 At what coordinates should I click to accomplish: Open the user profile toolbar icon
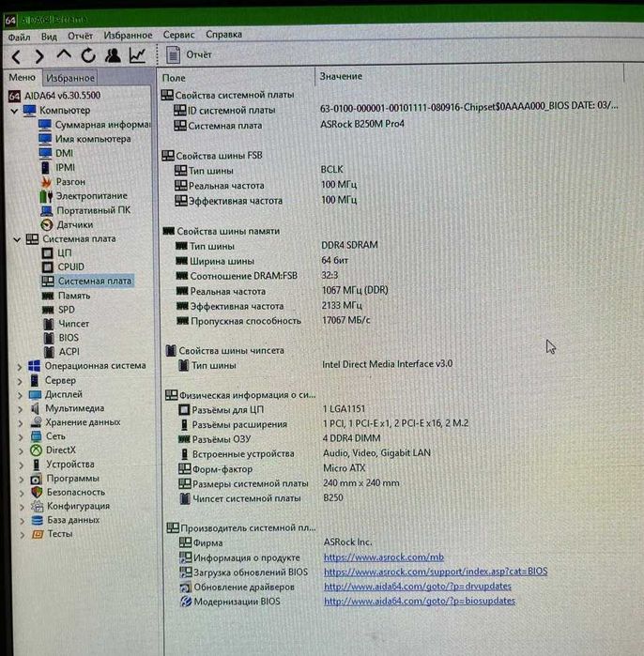[x=113, y=55]
